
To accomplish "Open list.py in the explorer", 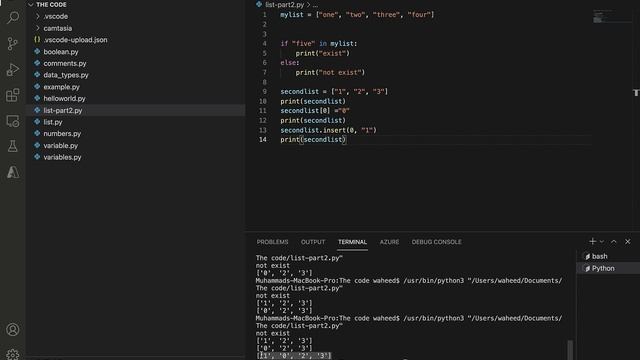I will [x=136, y=122].
